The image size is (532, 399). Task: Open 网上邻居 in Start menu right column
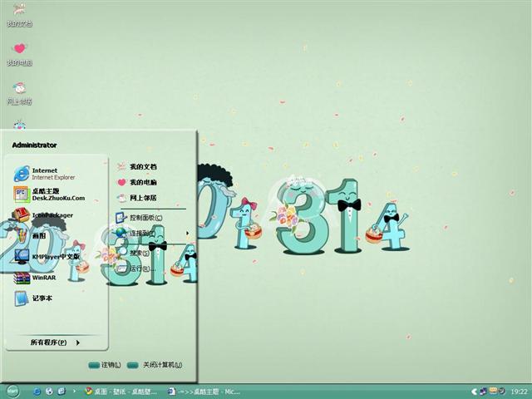(x=137, y=198)
